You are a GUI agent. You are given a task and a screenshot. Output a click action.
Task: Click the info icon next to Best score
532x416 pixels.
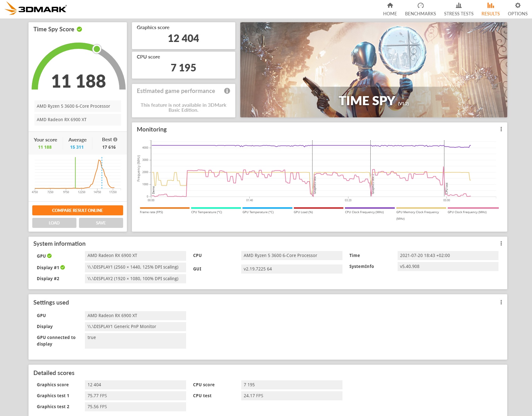tap(115, 139)
